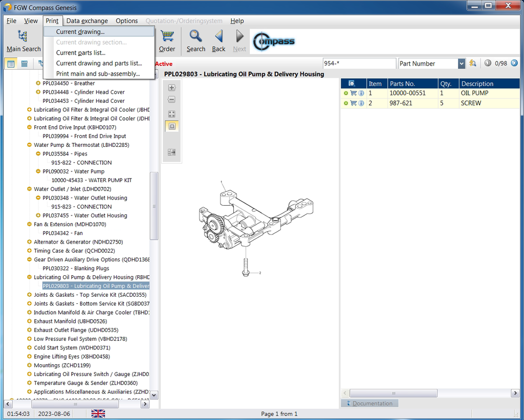
Task: Collapse the Water Pump & Thermostat tree node
Action: tap(29, 145)
